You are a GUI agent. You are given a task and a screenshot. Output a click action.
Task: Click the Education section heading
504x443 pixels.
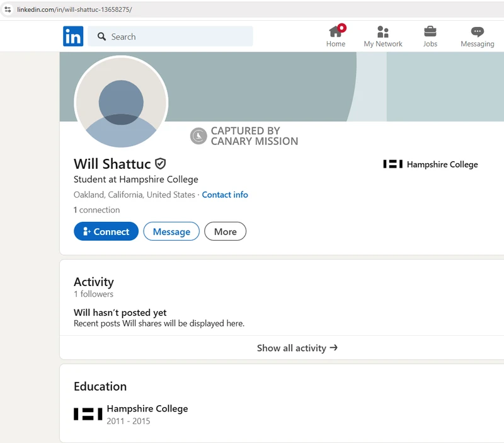coord(100,386)
